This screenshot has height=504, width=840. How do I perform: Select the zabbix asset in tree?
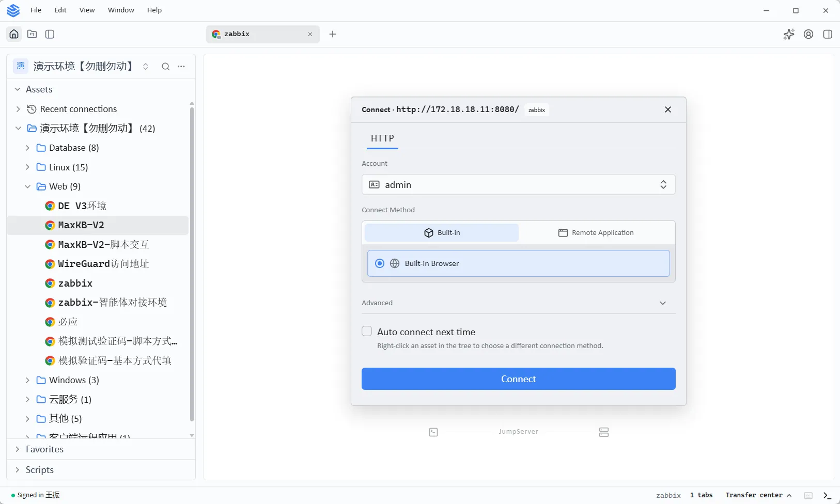point(98,283)
